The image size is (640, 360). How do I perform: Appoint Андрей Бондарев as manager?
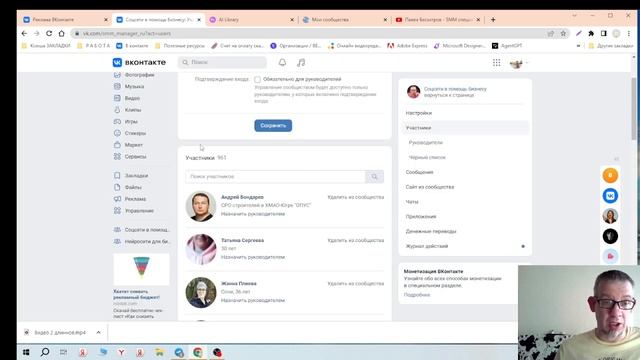pos(253,214)
